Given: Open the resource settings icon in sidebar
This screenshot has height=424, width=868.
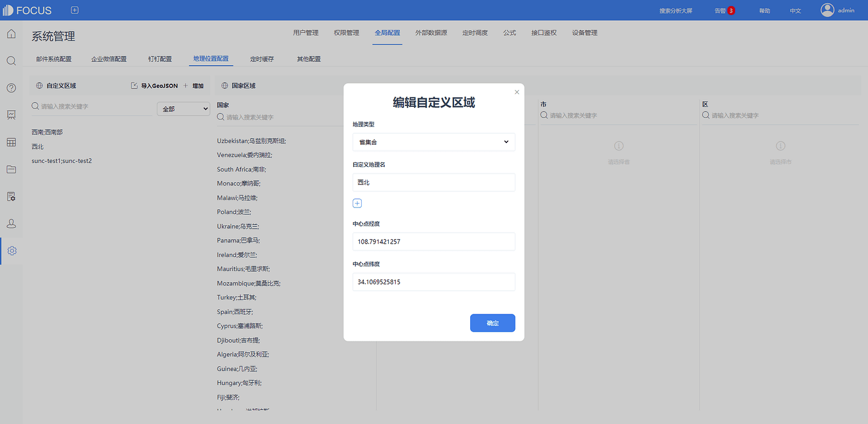Looking at the screenshot, I should coord(11,196).
